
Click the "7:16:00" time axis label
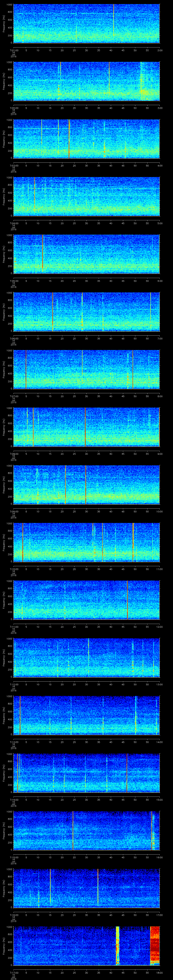tap(14, 915)
